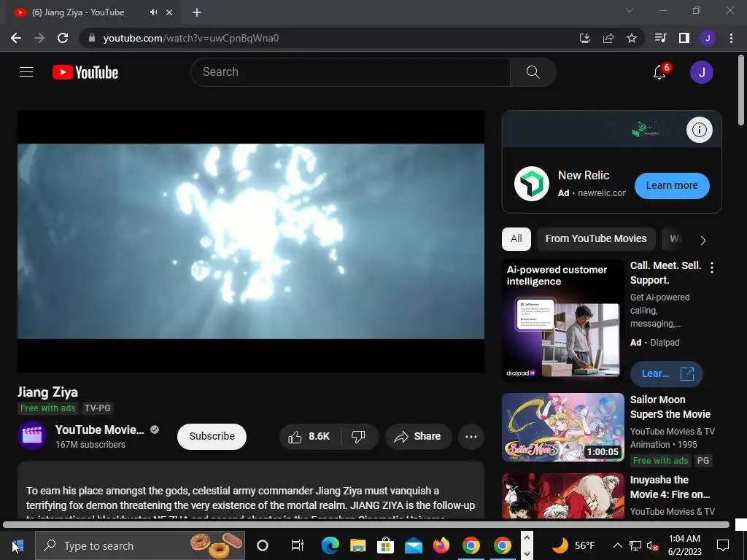Open the taskbar clock and date
This screenshot has width=747, height=560.
[x=684, y=545]
